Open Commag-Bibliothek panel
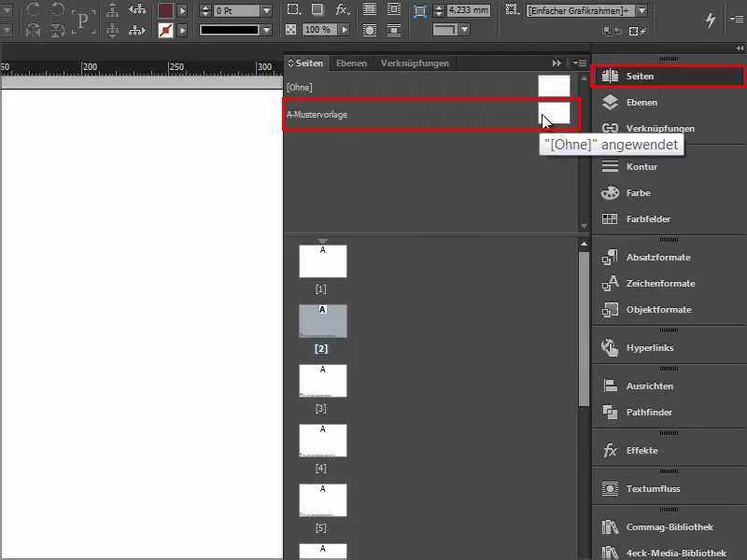747x560 pixels. click(669, 526)
